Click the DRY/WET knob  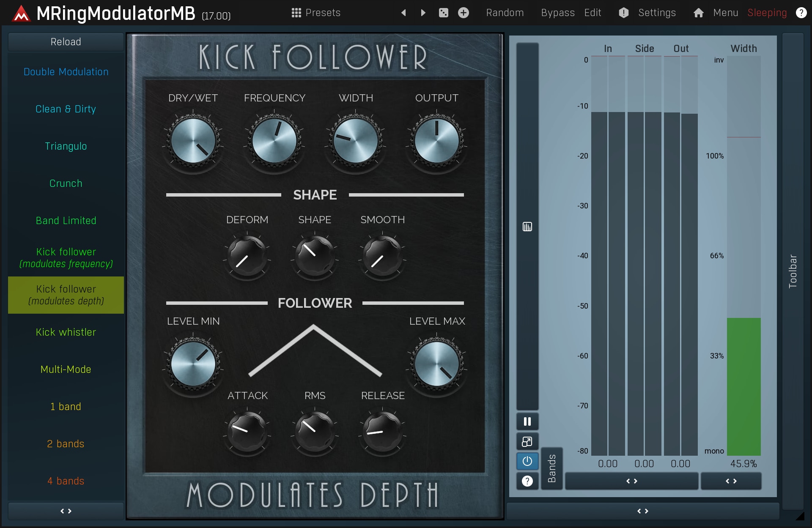click(x=193, y=141)
